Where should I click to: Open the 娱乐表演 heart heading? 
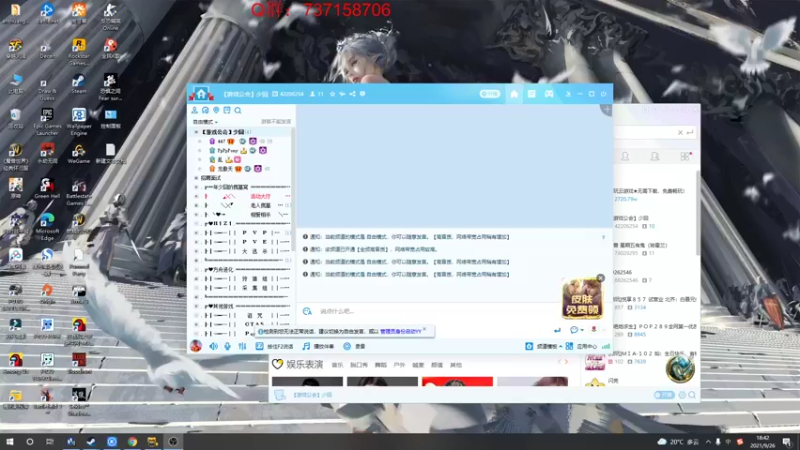coord(298,364)
